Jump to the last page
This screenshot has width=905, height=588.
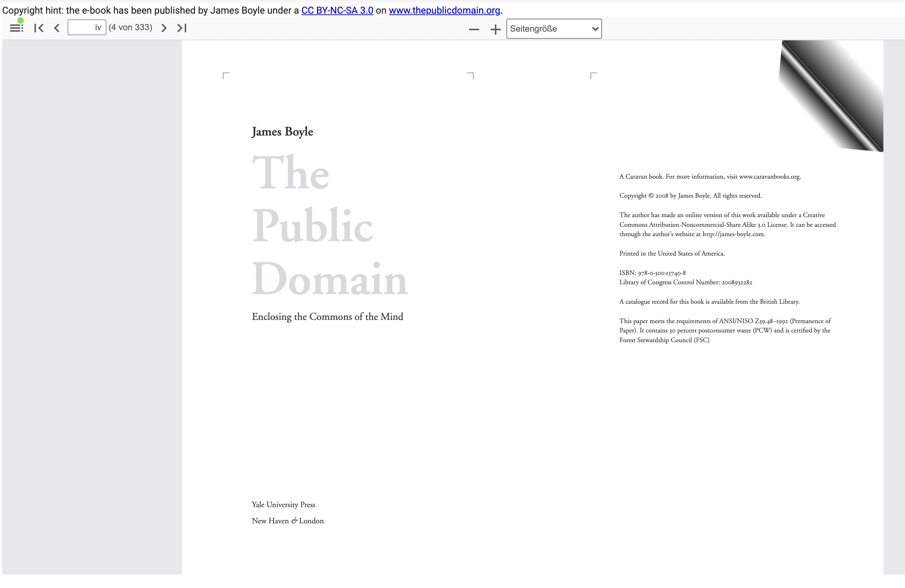click(182, 28)
